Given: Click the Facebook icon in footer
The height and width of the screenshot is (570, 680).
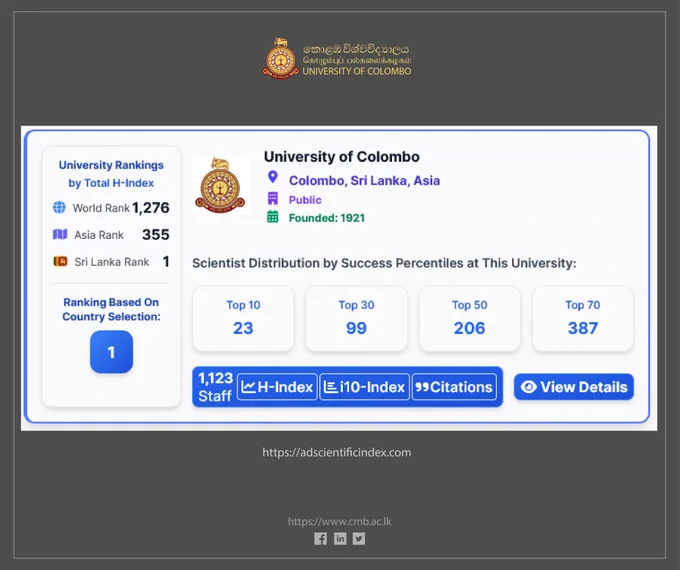Looking at the screenshot, I should (x=320, y=539).
